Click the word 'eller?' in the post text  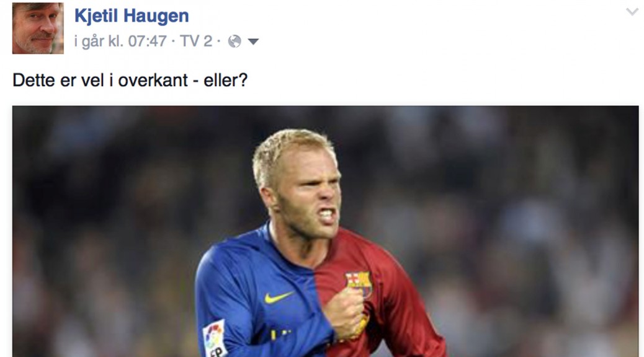pyautogui.click(x=225, y=81)
